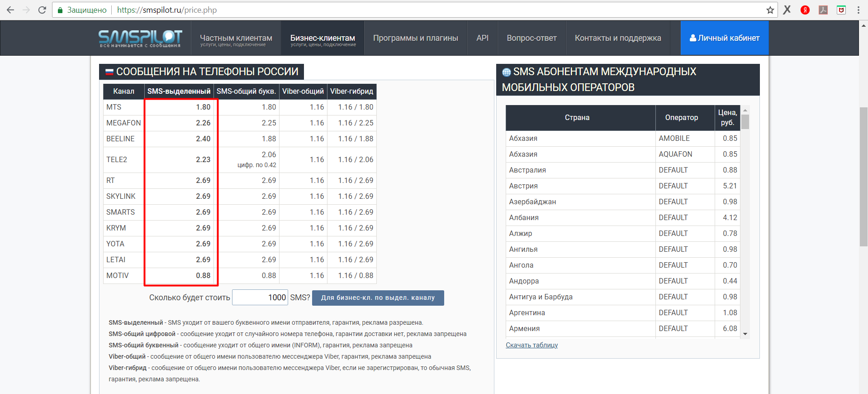Viewport: 868px width, 394px height.
Task: Click the page vertical scrollbar thumb
Action: click(863, 177)
